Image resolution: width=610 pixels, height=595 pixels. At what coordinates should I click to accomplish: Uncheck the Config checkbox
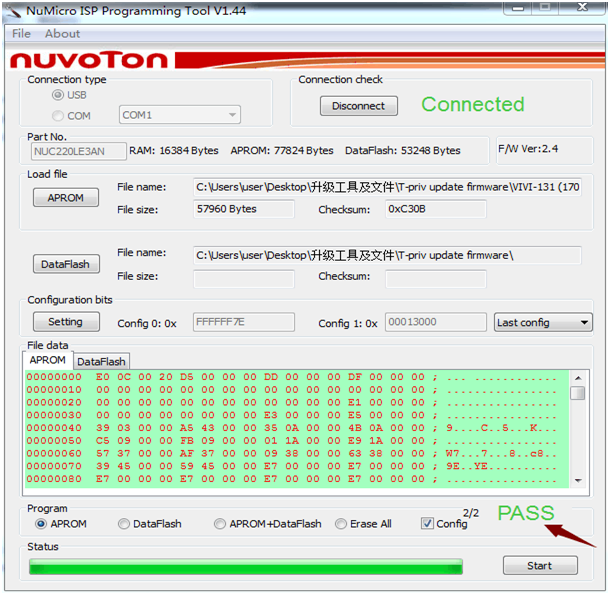427,524
